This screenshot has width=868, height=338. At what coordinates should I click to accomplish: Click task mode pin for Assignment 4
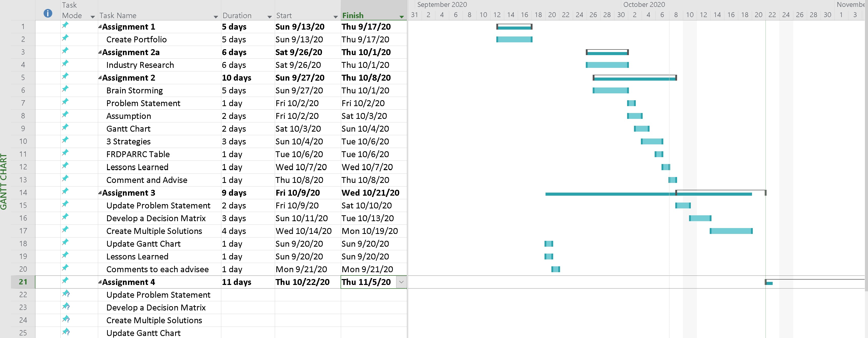coord(65,280)
